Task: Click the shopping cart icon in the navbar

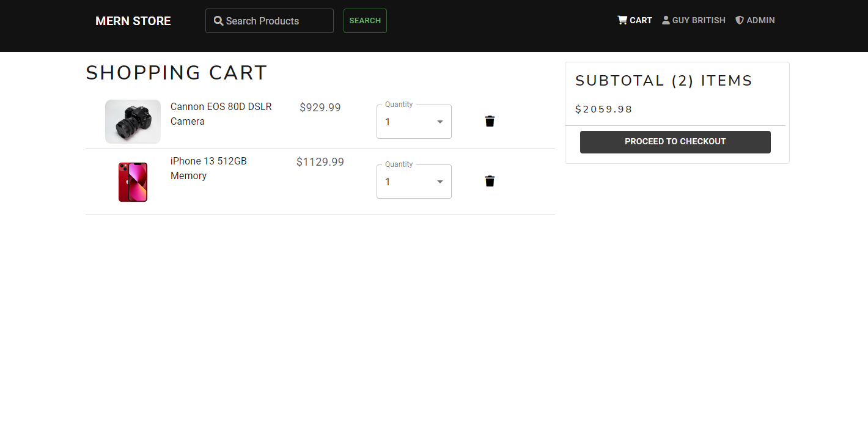Action: (x=622, y=20)
